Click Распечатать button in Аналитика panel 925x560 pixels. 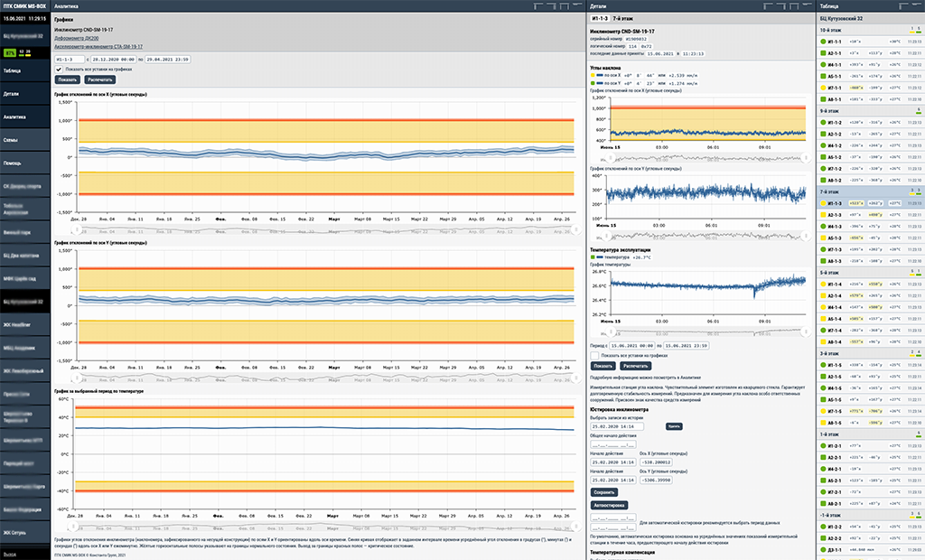pos(100,79)
